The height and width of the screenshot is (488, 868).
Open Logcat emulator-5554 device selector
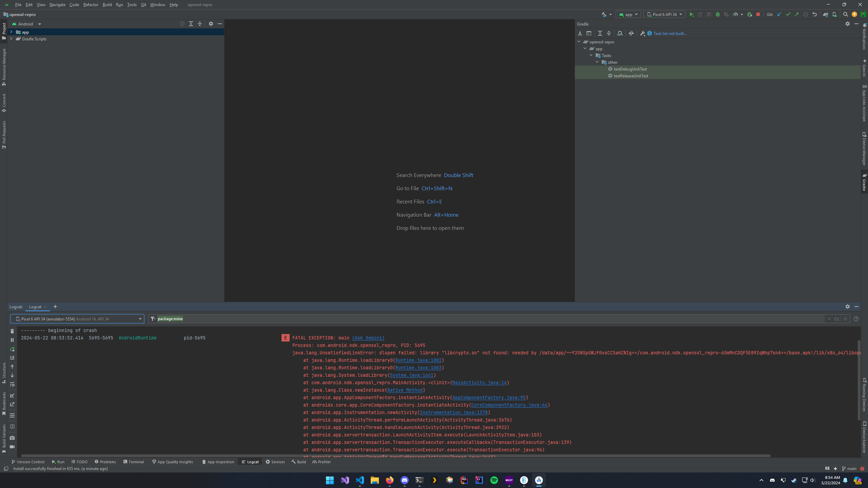pos(77,319)
